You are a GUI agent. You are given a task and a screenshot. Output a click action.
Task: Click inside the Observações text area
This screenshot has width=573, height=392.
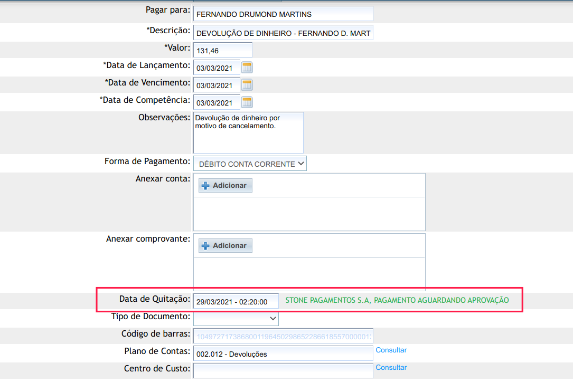[248, 132]
